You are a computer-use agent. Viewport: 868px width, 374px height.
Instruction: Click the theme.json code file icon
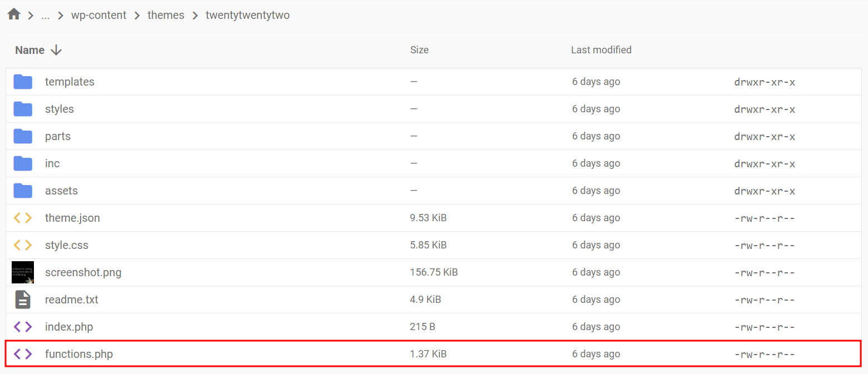coord(23,218)
